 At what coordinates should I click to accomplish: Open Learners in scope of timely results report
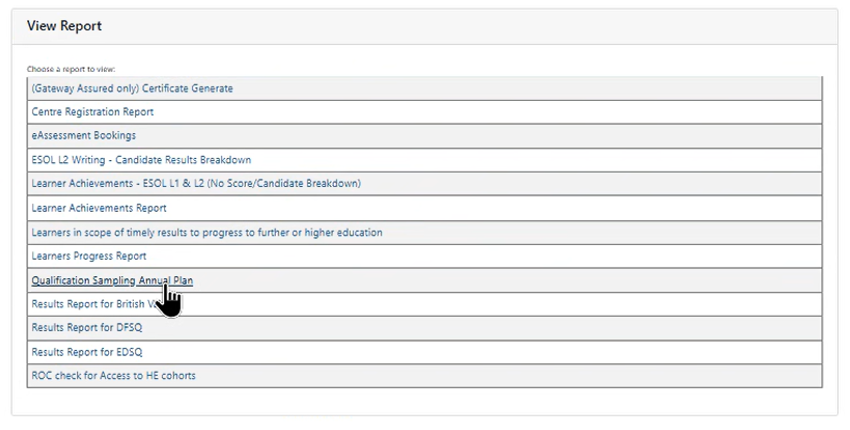click(206, 232)
